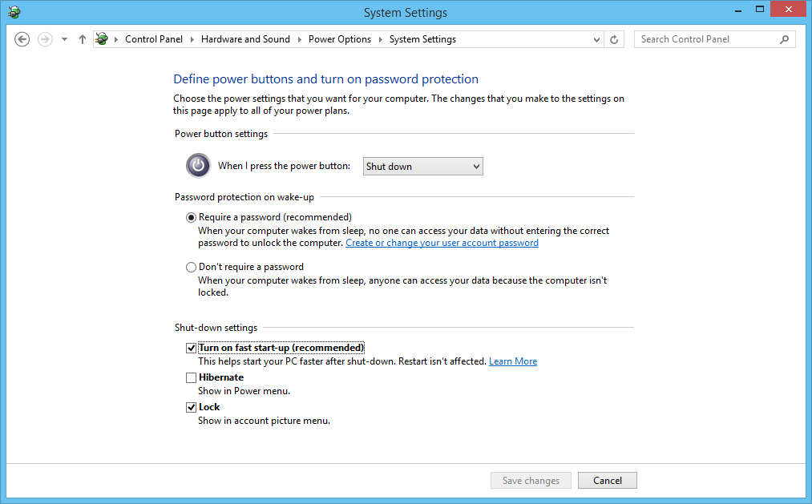Expand the address bar history dropdown
Image resolution: width=812 pixels, height=504 pixels.
coord(596,38)
